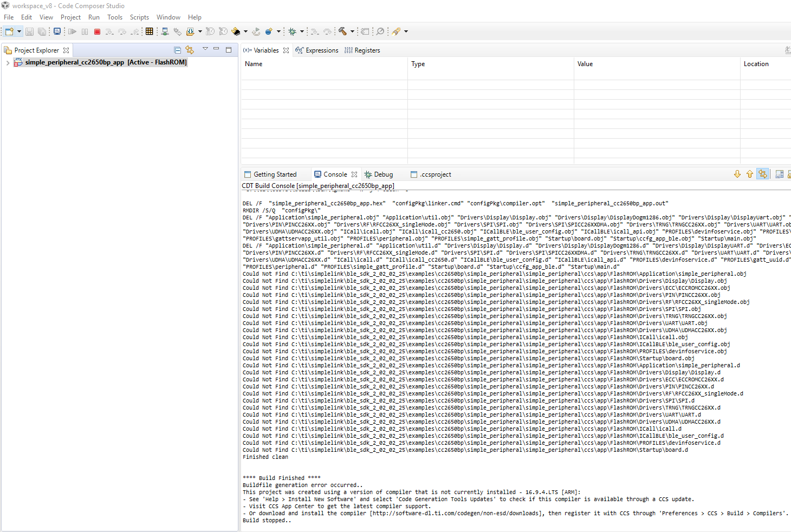Viewport: 791px width, 532px height.
Task: Click the Save All toolbar icon
Action: pos(42,31)
